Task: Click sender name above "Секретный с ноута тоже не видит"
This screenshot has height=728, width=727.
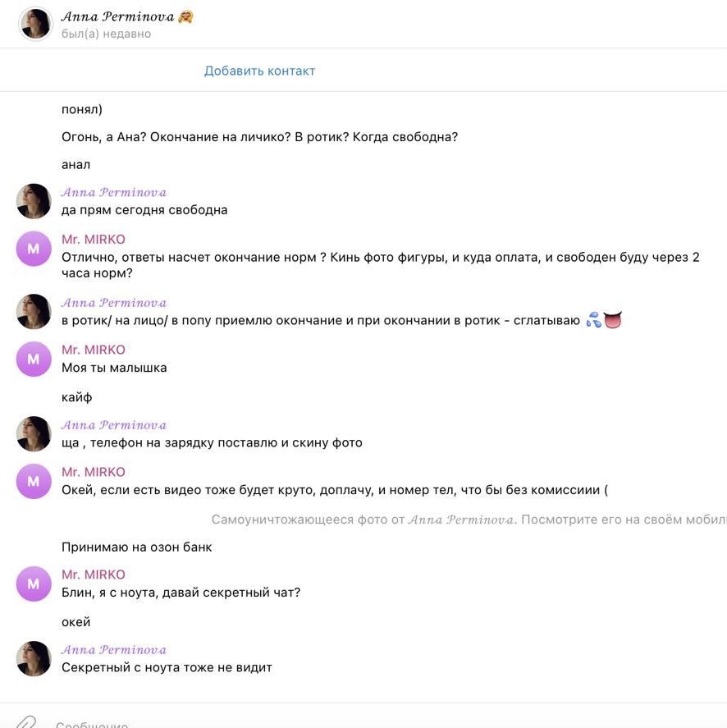Action: tap(114, 650)
